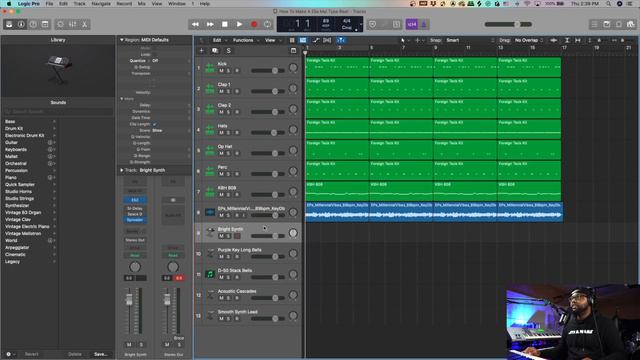Mute the Hats track
Image resolution: width=640 pixels, height=360 pixels.
point(221,133)
